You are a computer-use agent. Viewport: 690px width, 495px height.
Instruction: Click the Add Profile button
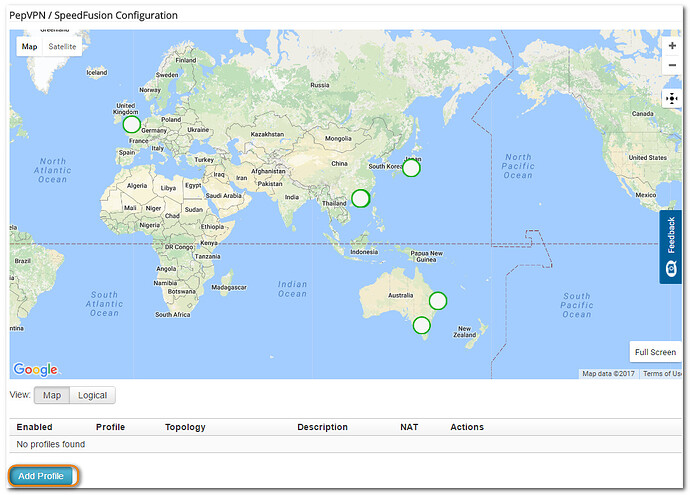[41, 476]
